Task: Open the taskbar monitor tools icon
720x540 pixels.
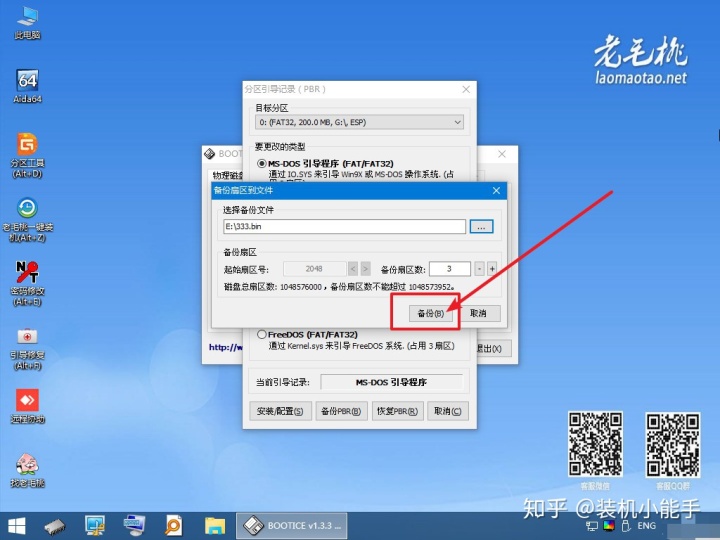Action: [95, 526]
